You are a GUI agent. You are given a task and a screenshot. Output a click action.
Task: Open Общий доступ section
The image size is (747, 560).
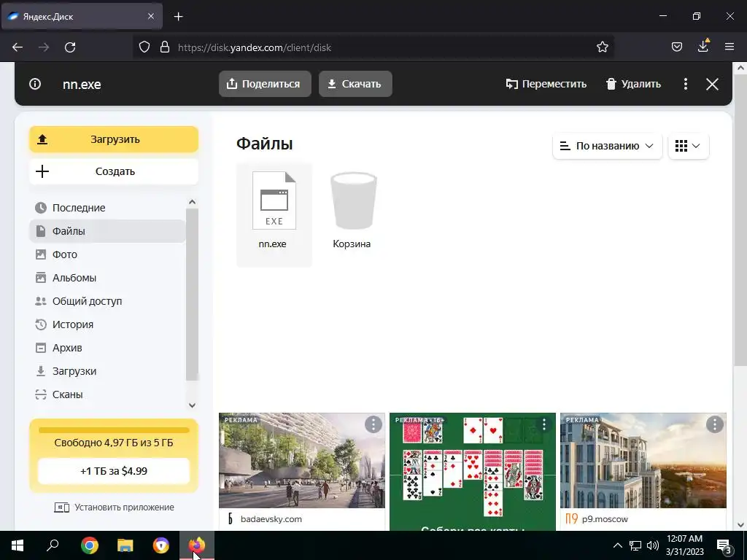(108, 301)
